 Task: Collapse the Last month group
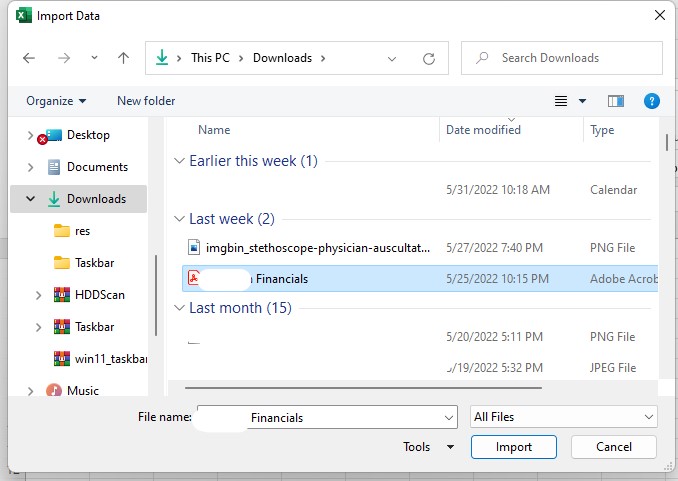point(179,308)
